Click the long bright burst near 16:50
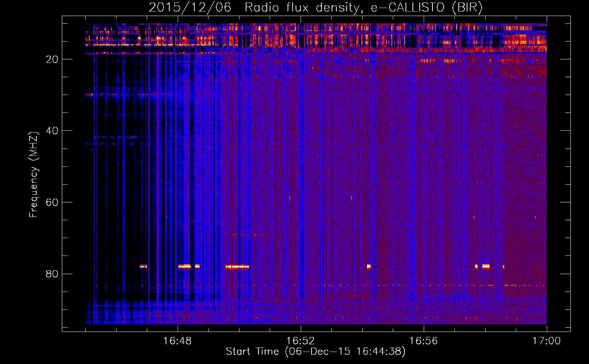This screenshot has height=364, width=589. coord(237,267)
